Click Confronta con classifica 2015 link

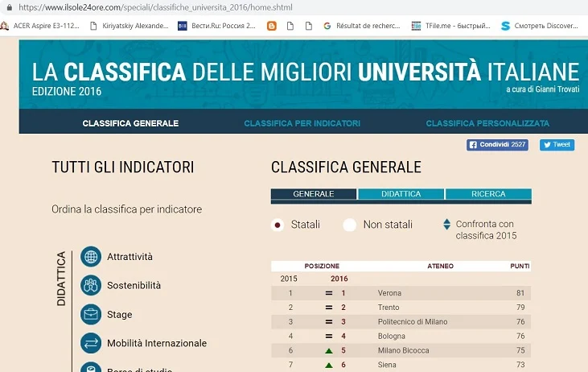coord(486,229)
